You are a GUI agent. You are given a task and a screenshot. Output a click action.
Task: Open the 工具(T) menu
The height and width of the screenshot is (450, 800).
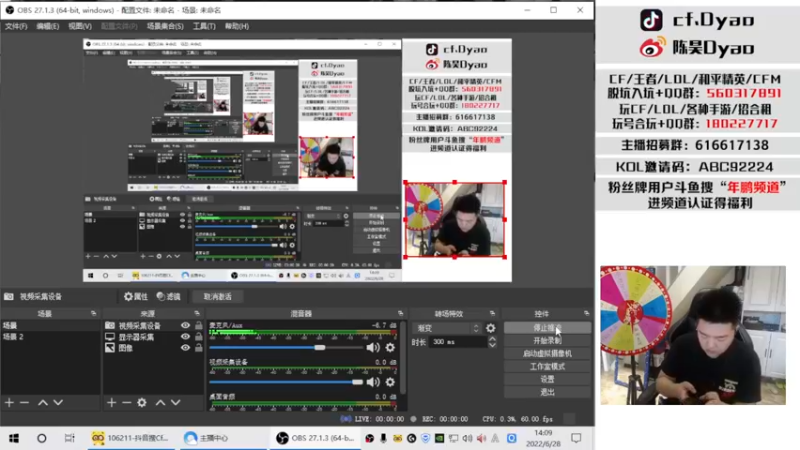click(204, 26)
